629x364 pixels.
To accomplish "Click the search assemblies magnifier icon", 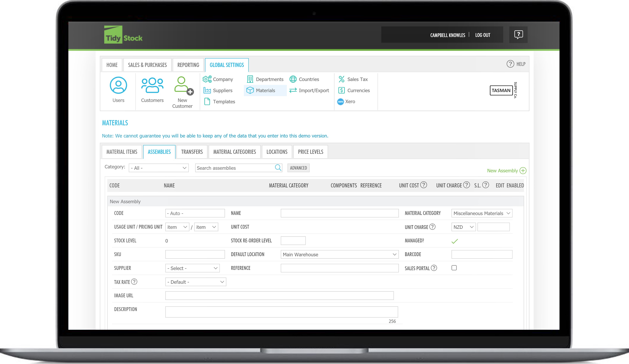I will 278,168.
